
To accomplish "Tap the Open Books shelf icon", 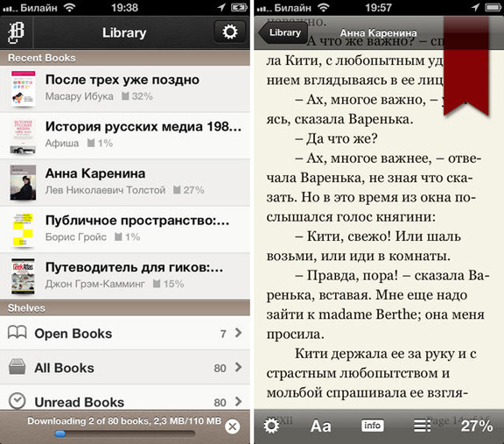I will 17,333.
